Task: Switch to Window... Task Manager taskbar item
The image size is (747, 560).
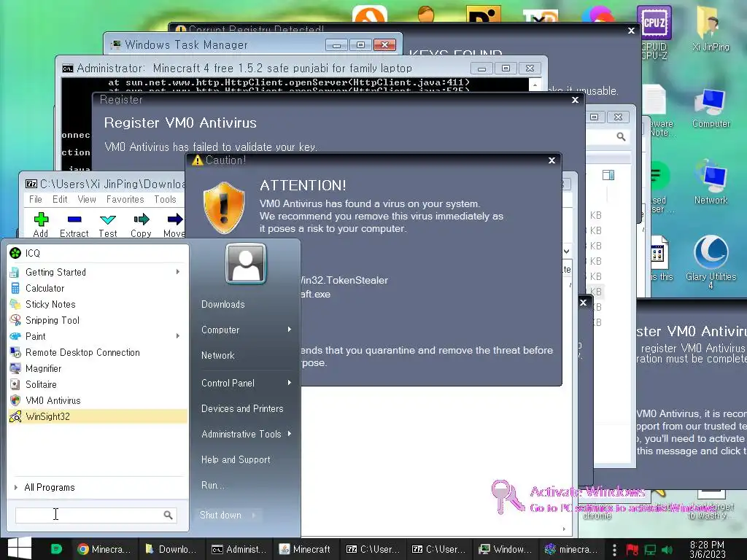Action: (506, 550)
